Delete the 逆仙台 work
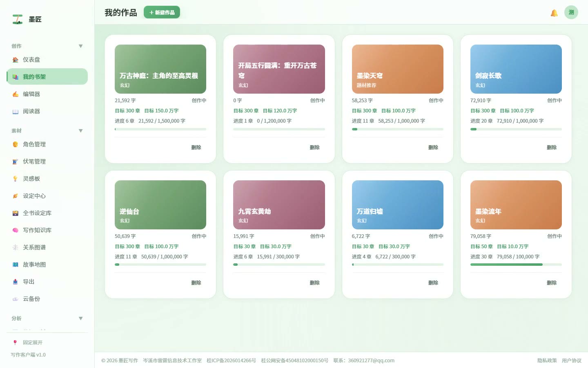Image resolution: width=588 pixels, height=368 pixels. [196, 283]
